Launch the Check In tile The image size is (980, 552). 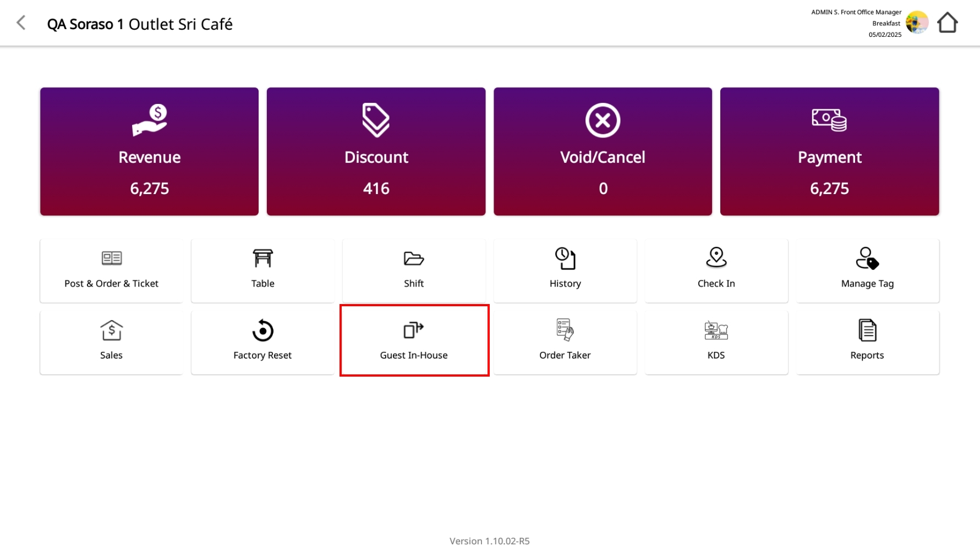(x=716, y=271)
